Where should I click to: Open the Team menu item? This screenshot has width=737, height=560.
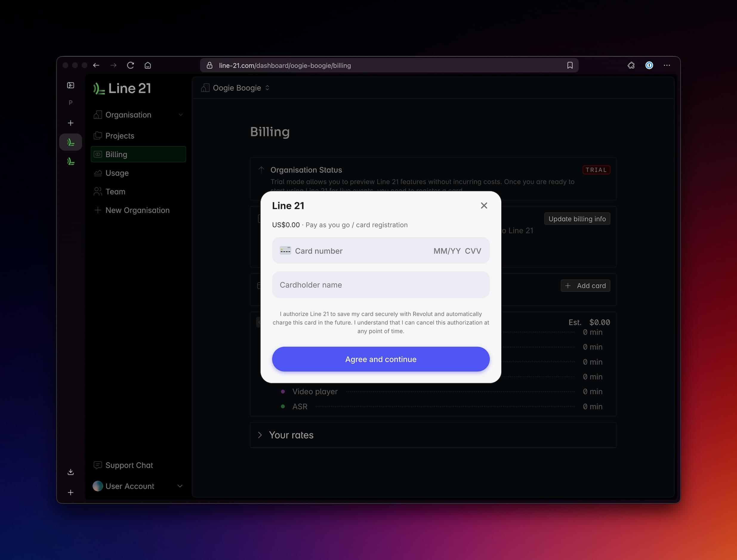(x=115, y=192)
